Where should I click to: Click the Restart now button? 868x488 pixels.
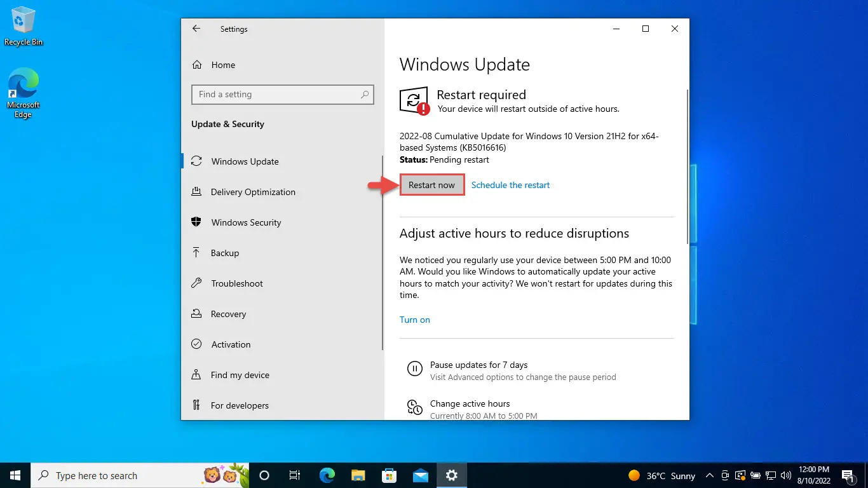432,185
